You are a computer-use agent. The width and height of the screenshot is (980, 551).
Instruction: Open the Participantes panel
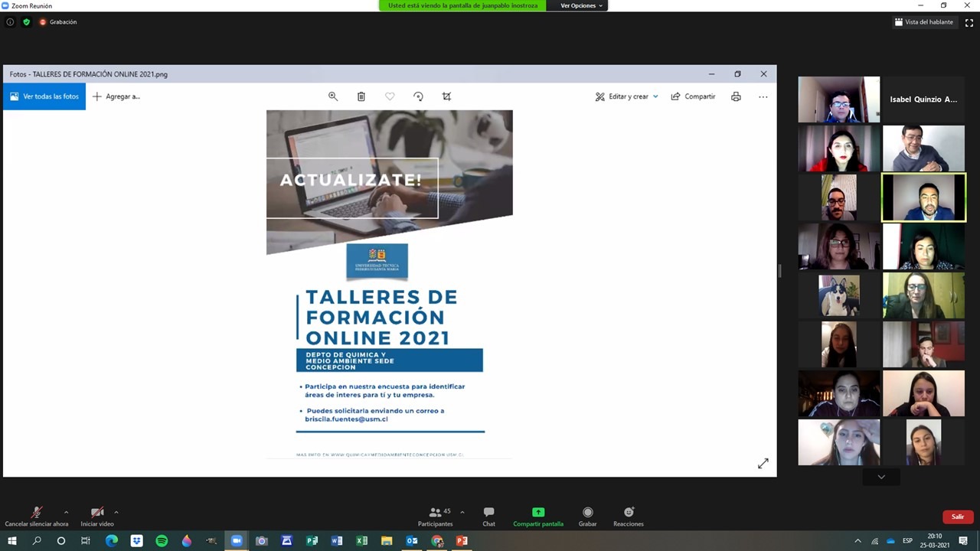[435, 517]
